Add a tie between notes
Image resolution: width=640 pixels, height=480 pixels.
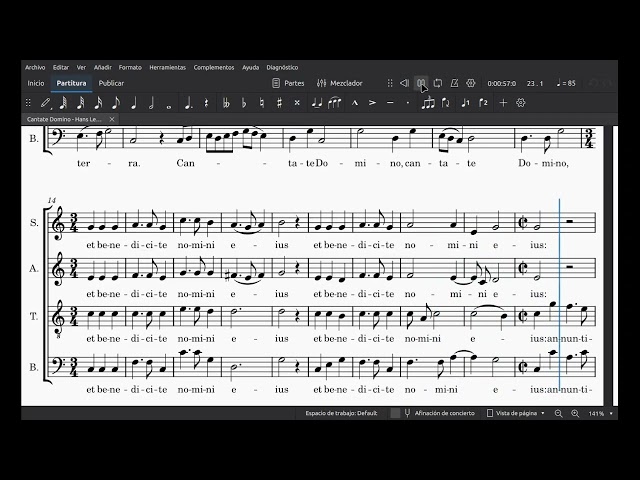tap(317, 103)
